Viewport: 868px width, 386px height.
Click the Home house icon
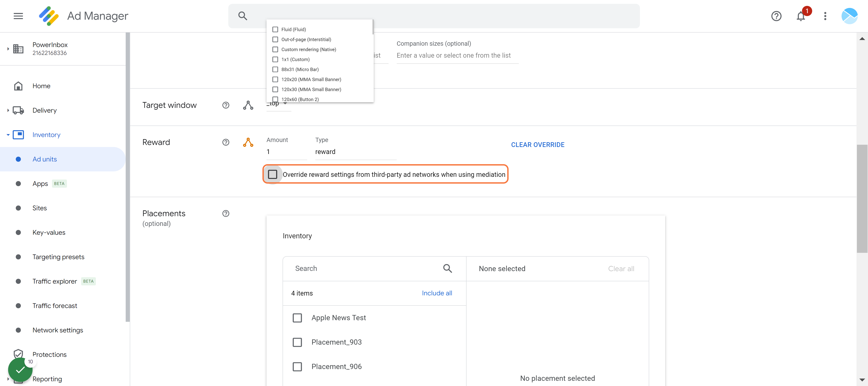point(18,86)
